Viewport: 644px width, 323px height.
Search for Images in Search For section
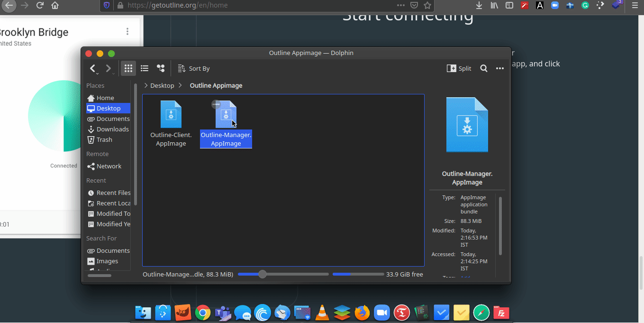[x=109, y=261]
